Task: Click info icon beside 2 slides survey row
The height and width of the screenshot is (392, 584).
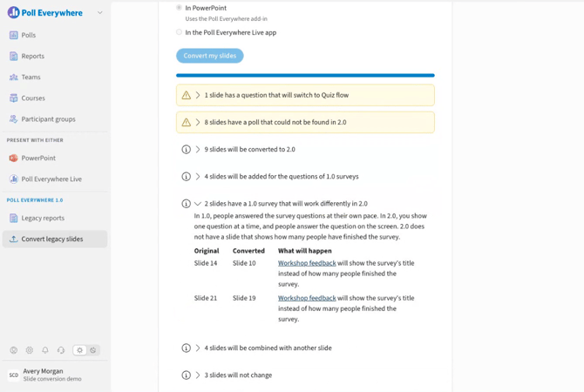Action: click(187, 204)
